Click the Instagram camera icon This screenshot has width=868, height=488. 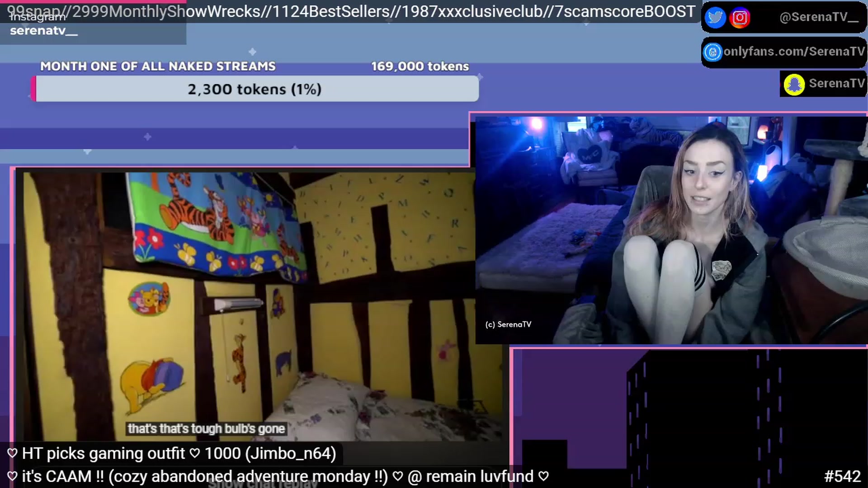coord(740,18)
